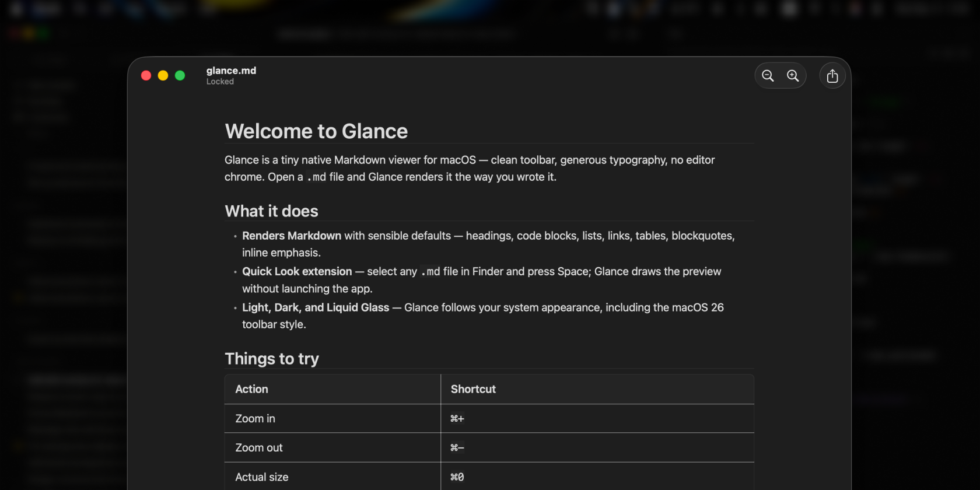Click the bold text Quick Look extension
The image size is (980, 490).
[x=297, y=271]
